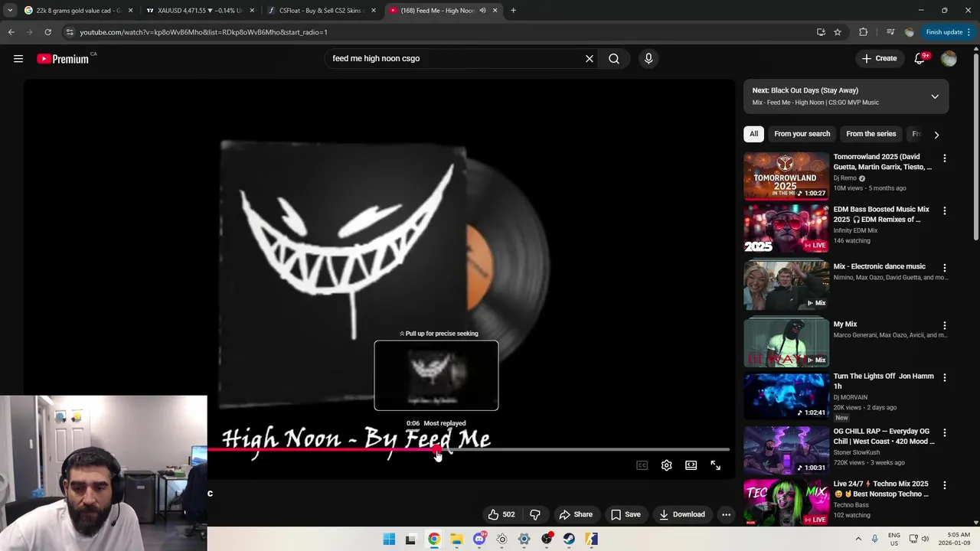Switch the player to theater mode
Screen dimensions: 980x551
691,465
